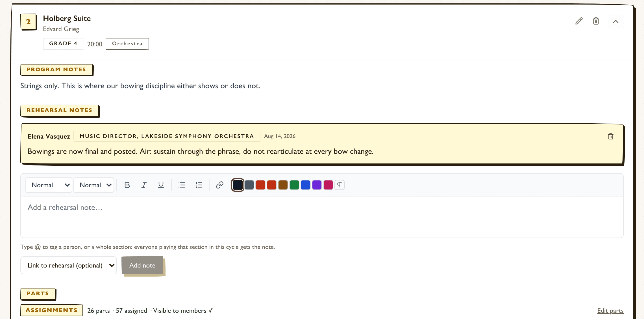This screenshot has height=319, width=644.
Task: Click the PARTS heading
Action: coord(38,294)
